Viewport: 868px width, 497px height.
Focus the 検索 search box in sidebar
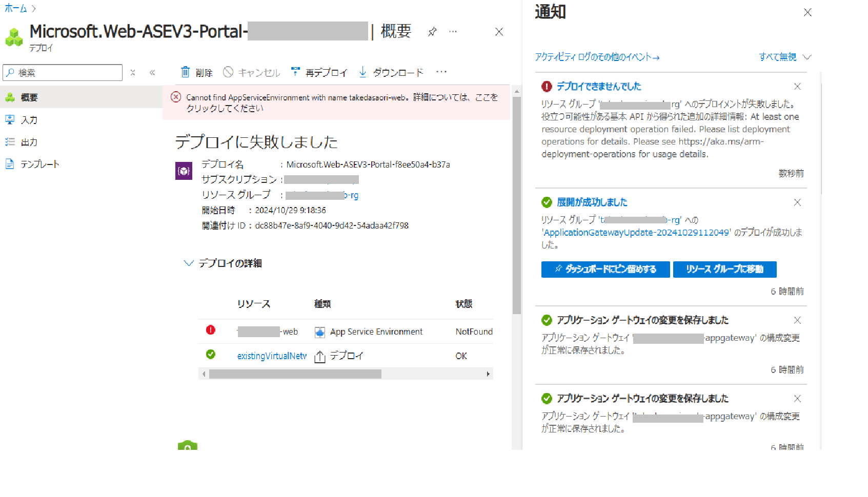[x=63, y=73]
